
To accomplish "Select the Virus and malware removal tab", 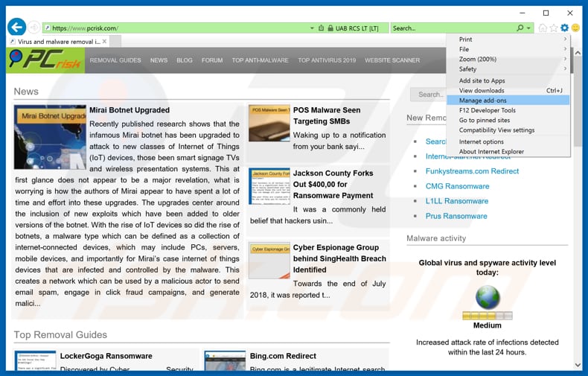I will click(58, 41).
